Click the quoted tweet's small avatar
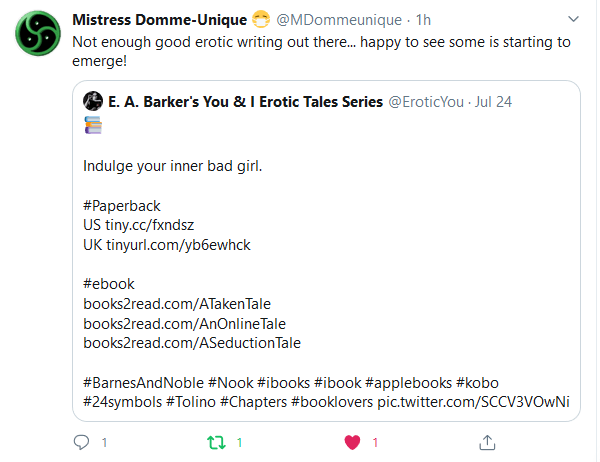Screen dimensions: 600x462 point(93,102)
